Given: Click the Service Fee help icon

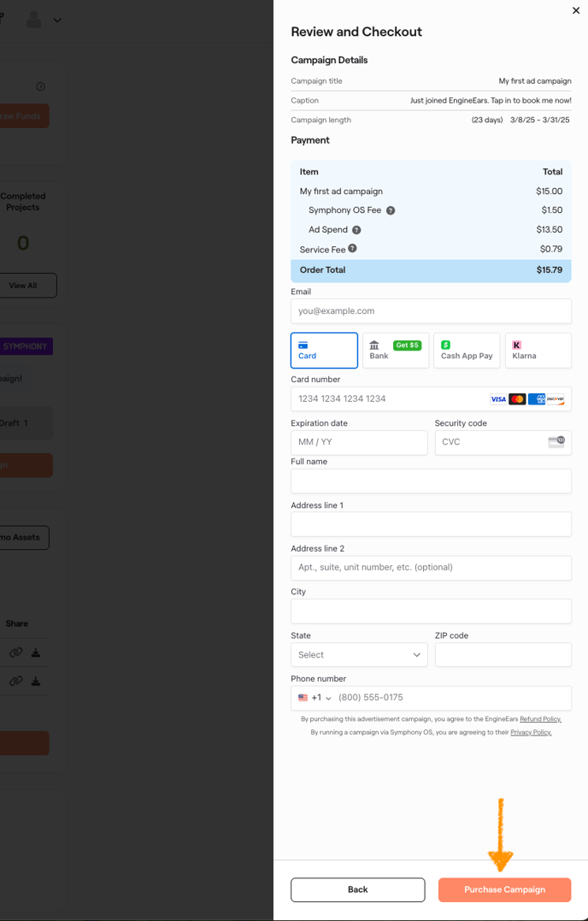Looking at the screenshot, I should [x=352, y=249].
